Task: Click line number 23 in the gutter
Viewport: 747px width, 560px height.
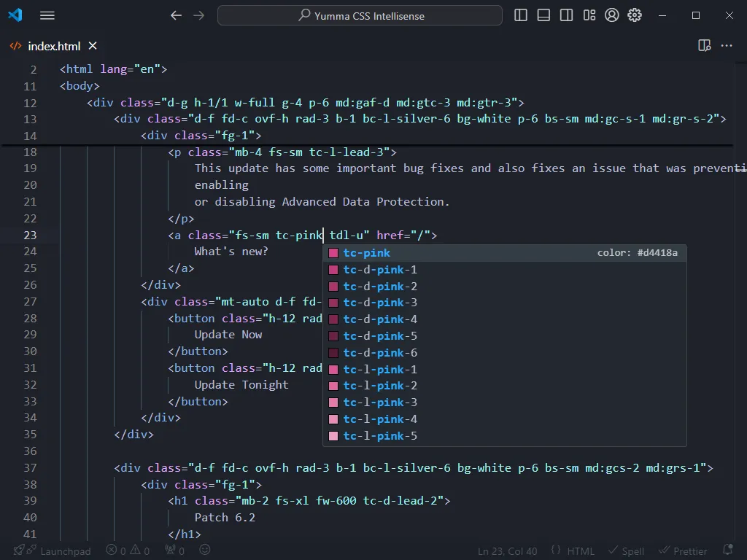Action: point(30,236)
